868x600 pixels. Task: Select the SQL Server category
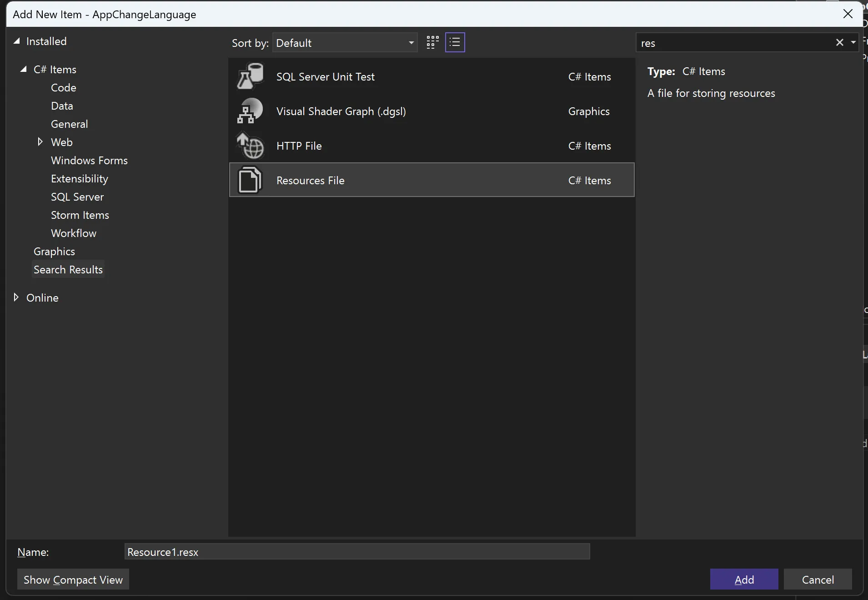coord(77,197)
